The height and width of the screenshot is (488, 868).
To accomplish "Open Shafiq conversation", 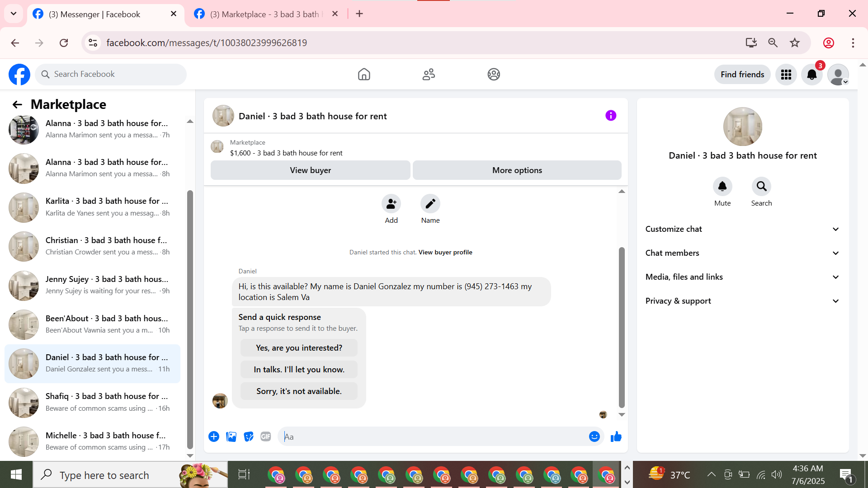I will tap(92, 403).
